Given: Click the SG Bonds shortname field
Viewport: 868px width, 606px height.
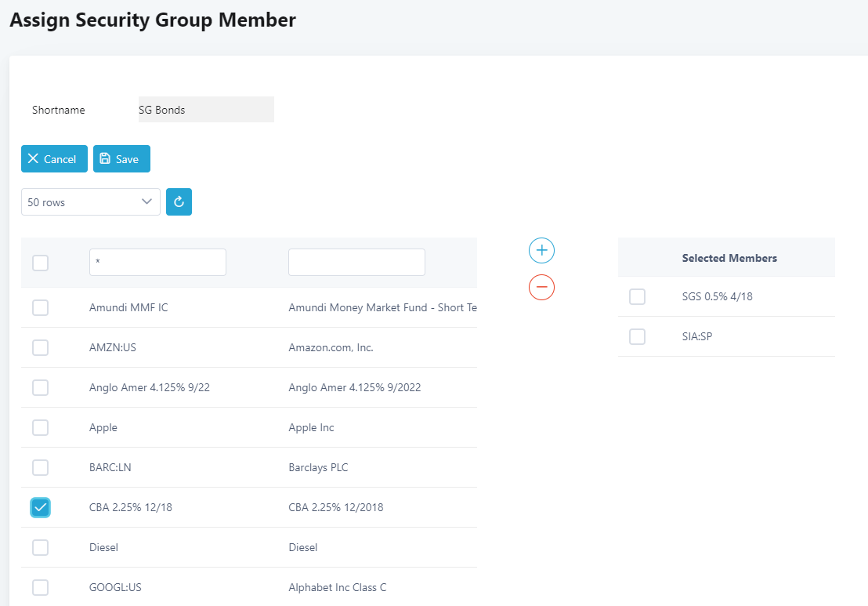Looking at the screenshot, I should pos(205,110).
